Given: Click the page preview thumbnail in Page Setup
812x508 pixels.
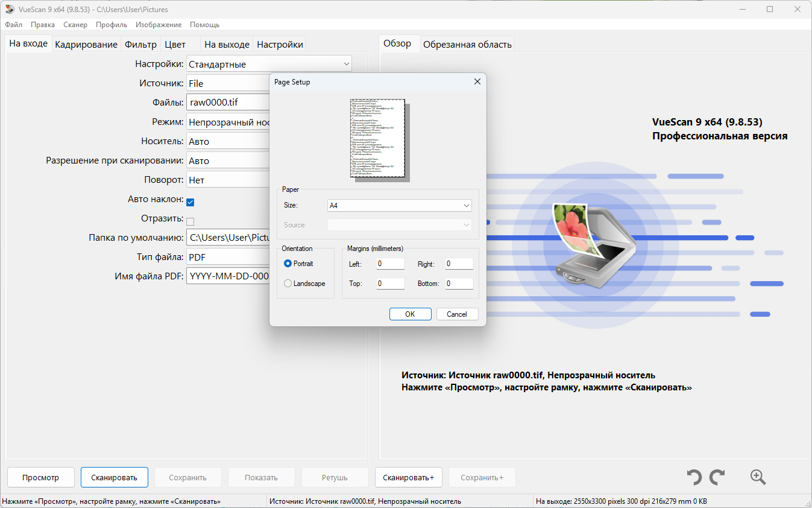Looking at the screenshot, I should coord(377,138).
